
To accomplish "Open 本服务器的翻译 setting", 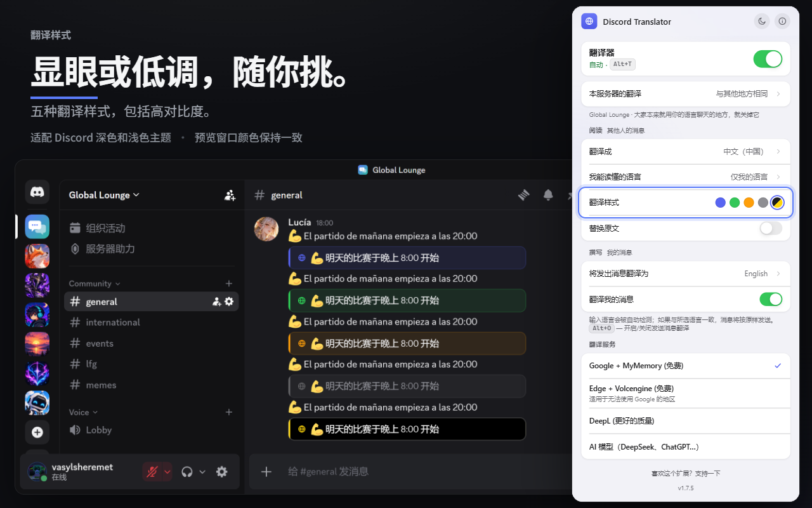I will (x=686, y=94).
